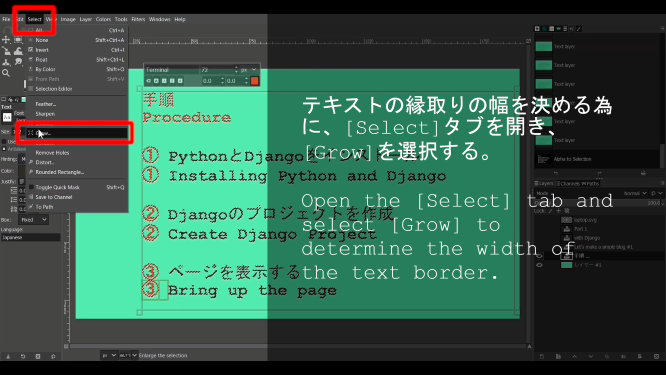Click reset tool options icon
Screen dimensions: 666x375
53,356
